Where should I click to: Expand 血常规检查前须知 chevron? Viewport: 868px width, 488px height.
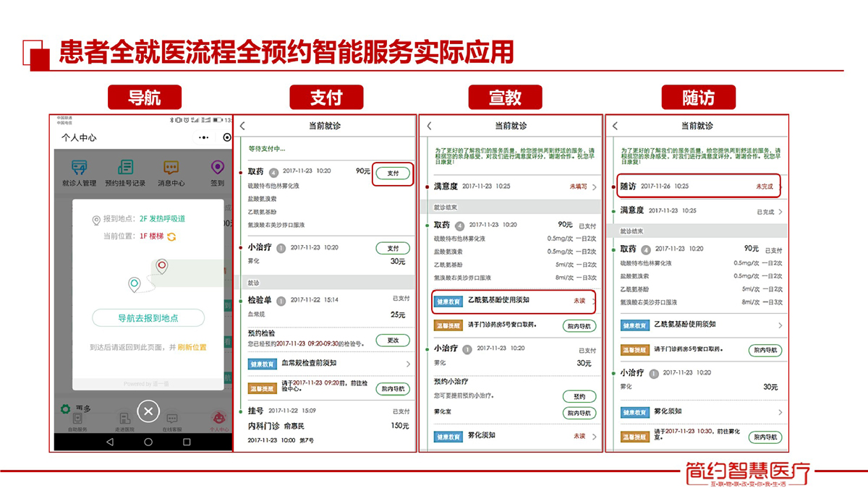[408, 364]
